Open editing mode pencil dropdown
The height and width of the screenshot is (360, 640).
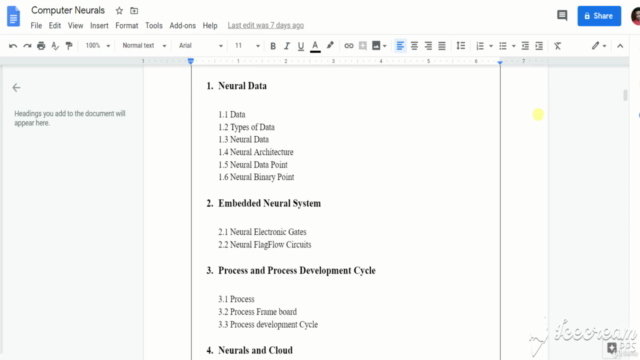pyautogui.click(x=599, y=46)
